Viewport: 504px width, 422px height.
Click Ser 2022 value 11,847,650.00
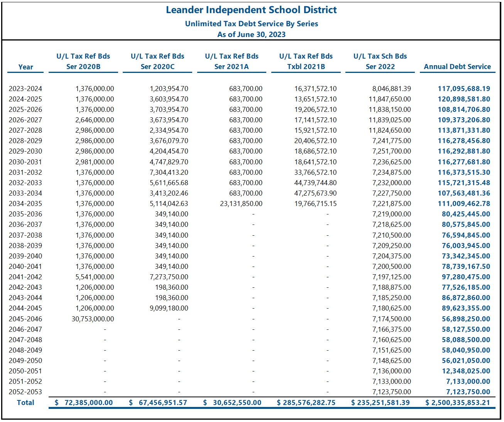click(390, 99)
